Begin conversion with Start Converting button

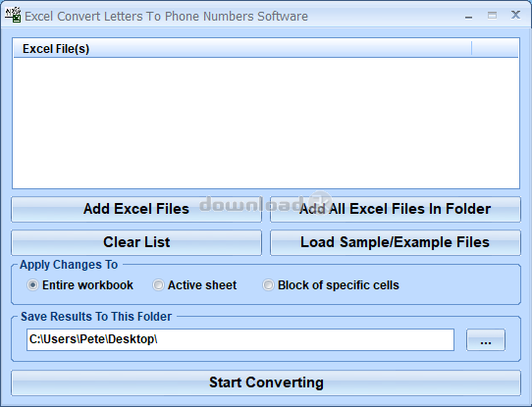pos(266,382)
